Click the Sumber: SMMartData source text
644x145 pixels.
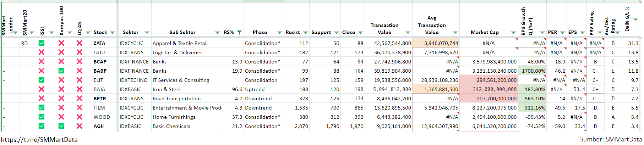[611, 139]
